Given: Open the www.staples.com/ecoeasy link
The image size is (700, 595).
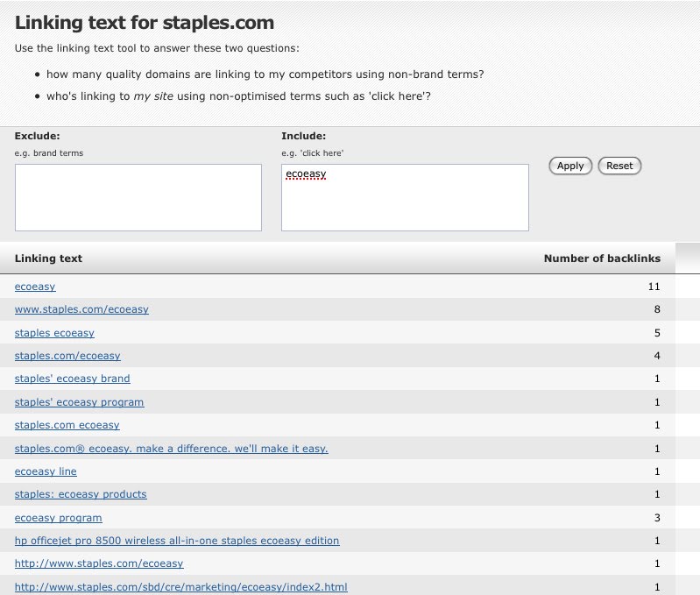Looking at the screenshot, I should (x=81, y=309).
